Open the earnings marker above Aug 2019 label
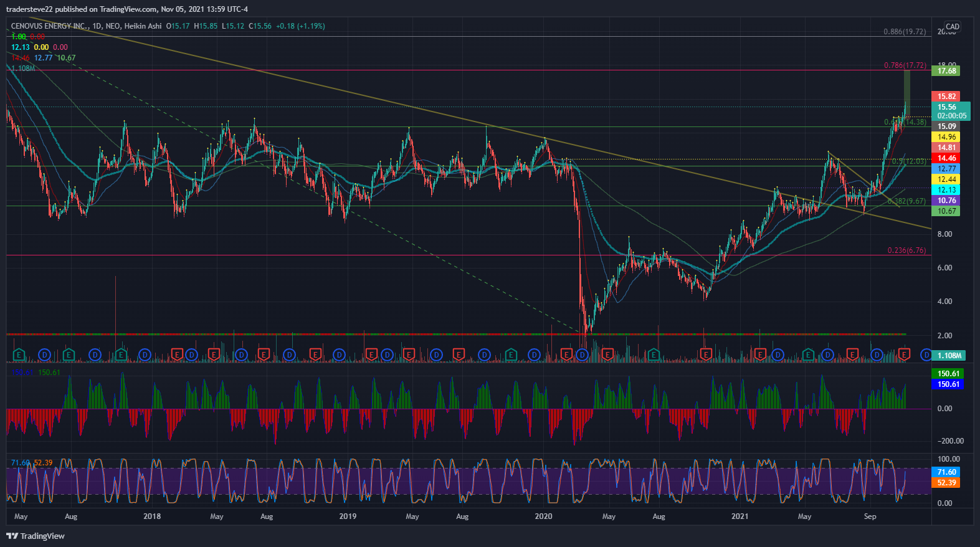Screen dimensions: 980x547 coord(459,355)
